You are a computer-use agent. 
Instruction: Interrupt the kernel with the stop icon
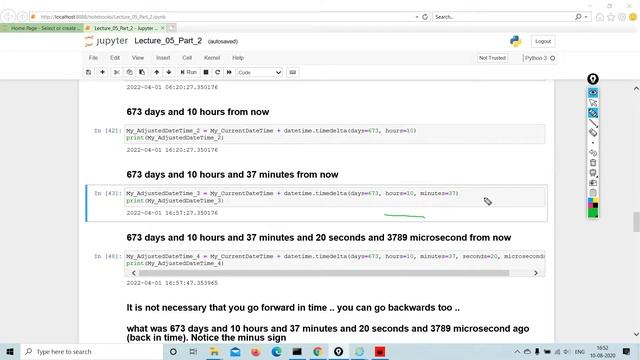pyautogui.click(x=206, y=72)
